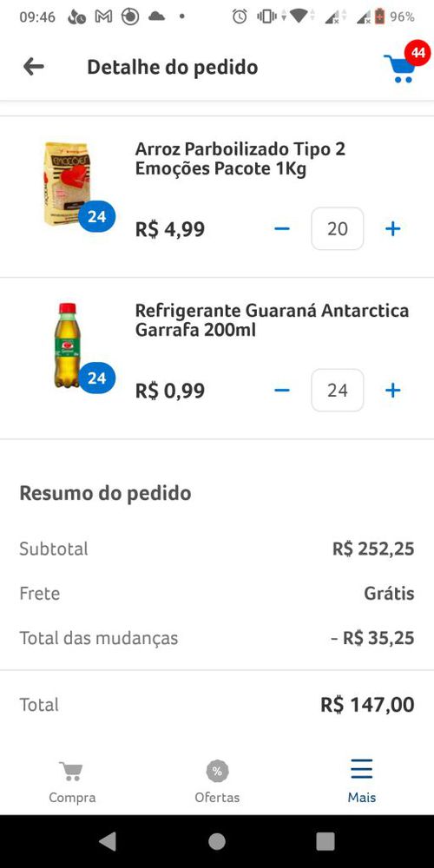Go back using the arrow icon
This screenshot has height=868, width=434.
[33, 67]
